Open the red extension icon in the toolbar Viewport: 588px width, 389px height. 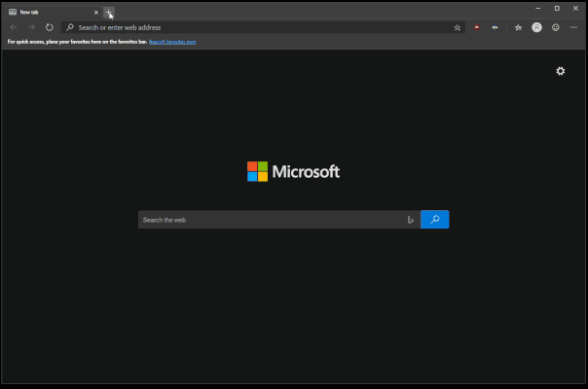[477, 27]
